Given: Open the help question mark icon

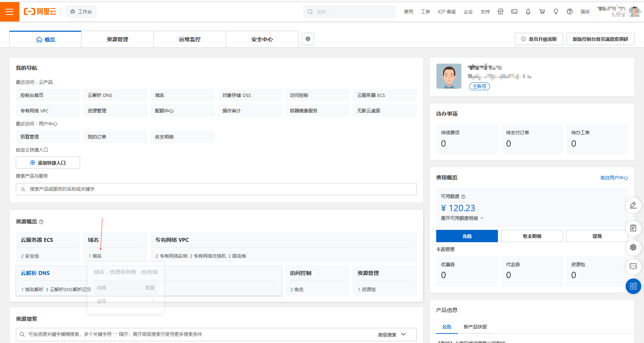Looking at the screenshot, I should click(570, 12).
